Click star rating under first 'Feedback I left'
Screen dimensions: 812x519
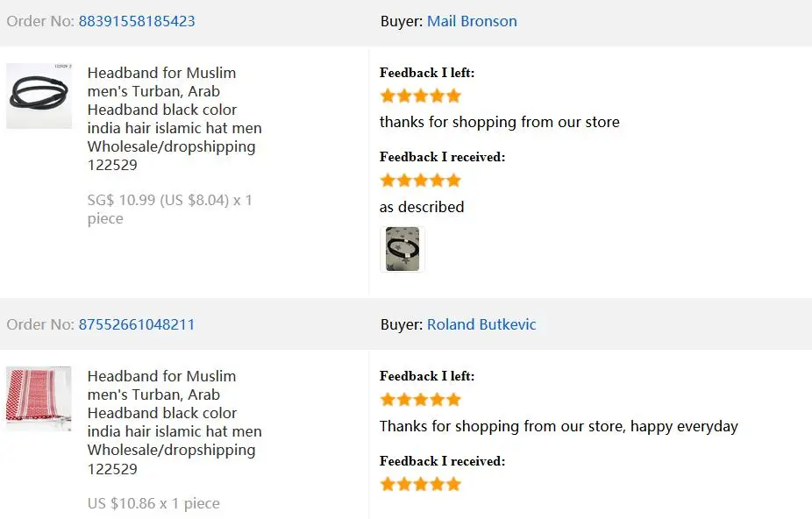[x=420, y=96]
